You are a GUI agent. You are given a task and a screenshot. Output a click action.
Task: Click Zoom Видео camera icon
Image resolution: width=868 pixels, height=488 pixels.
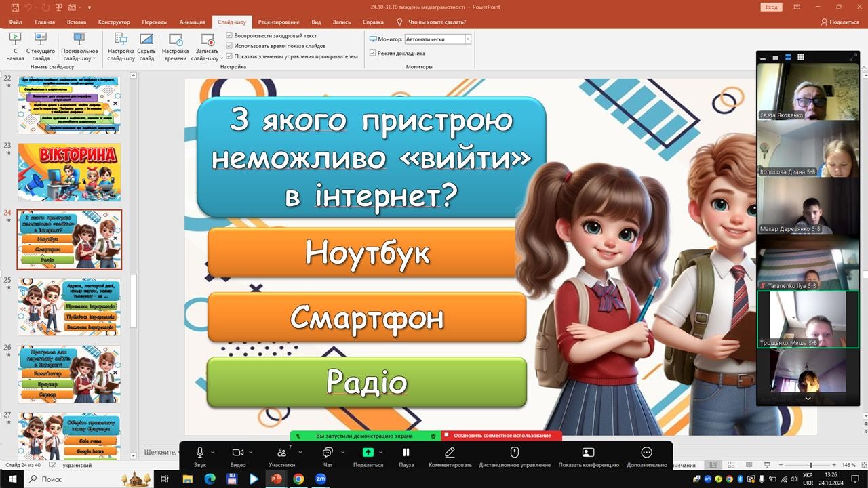[x=238, y=452]
